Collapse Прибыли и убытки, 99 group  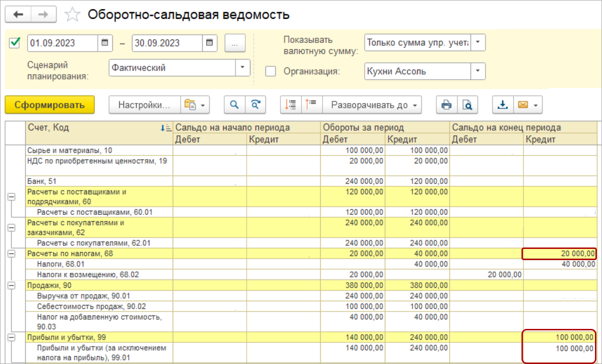(x=12, y=337)
